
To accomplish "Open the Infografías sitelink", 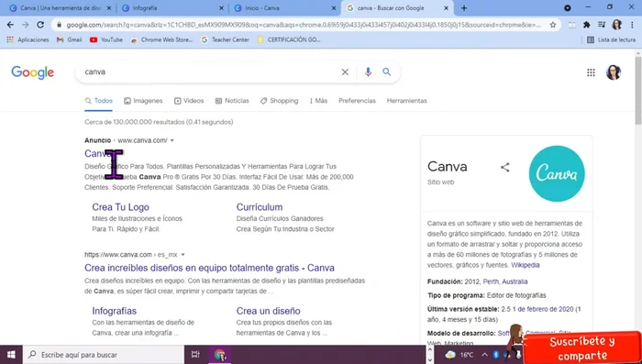I will point(115,311).
